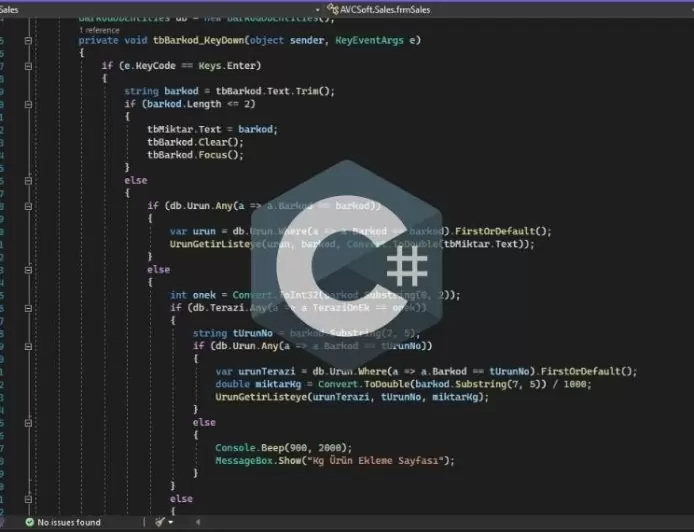Open the dropdown arrow left of AVCSoft.Sales.frmSales

pos(317,10)
